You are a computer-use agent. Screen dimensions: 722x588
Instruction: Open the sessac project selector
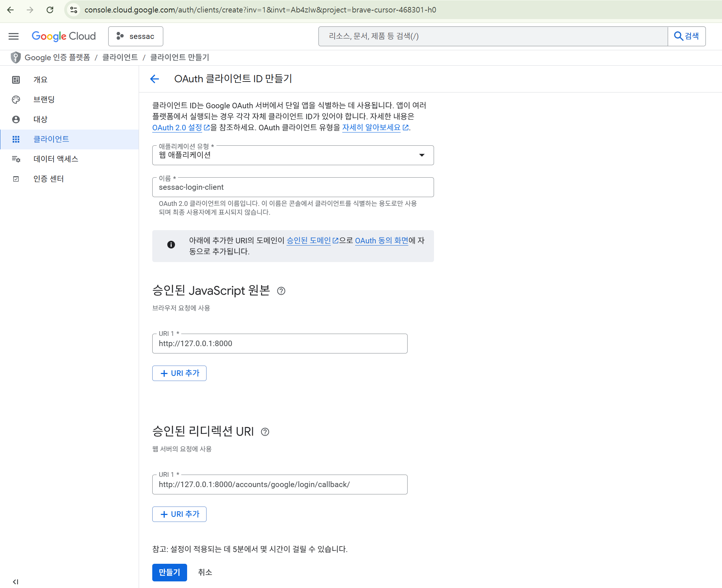[x=135, y=36]
